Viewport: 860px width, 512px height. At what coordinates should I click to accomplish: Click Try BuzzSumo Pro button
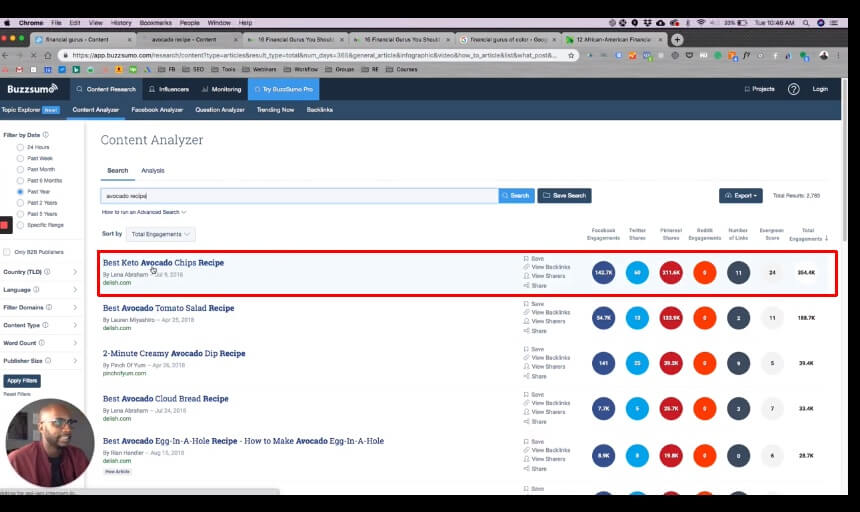pos(284,89)
